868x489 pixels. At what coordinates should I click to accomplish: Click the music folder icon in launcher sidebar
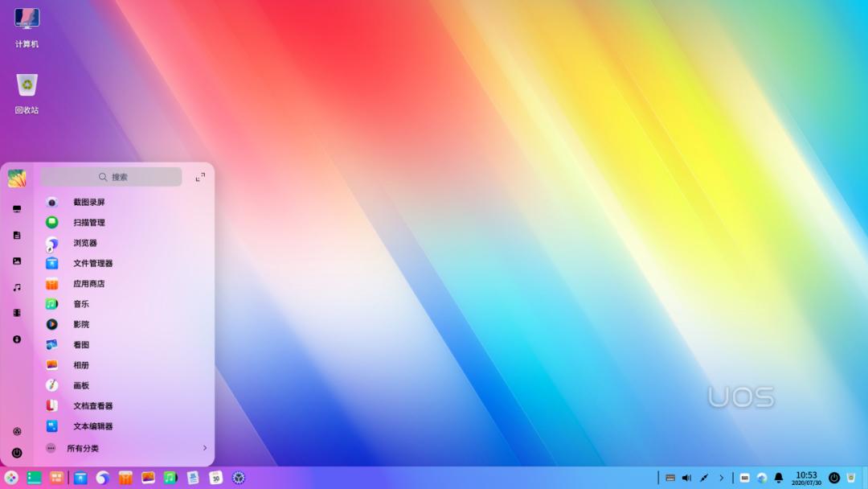click(x=17, y=287)
